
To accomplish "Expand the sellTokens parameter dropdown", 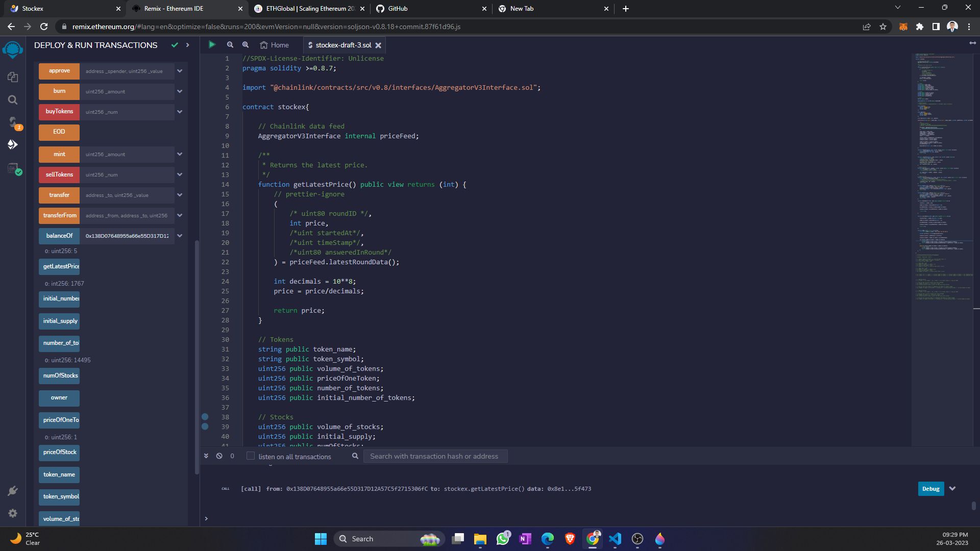I will tap(180, 174).
